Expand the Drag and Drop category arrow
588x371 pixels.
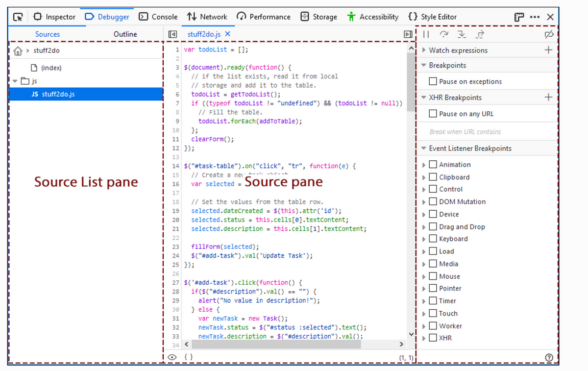(x=424, y=227)
